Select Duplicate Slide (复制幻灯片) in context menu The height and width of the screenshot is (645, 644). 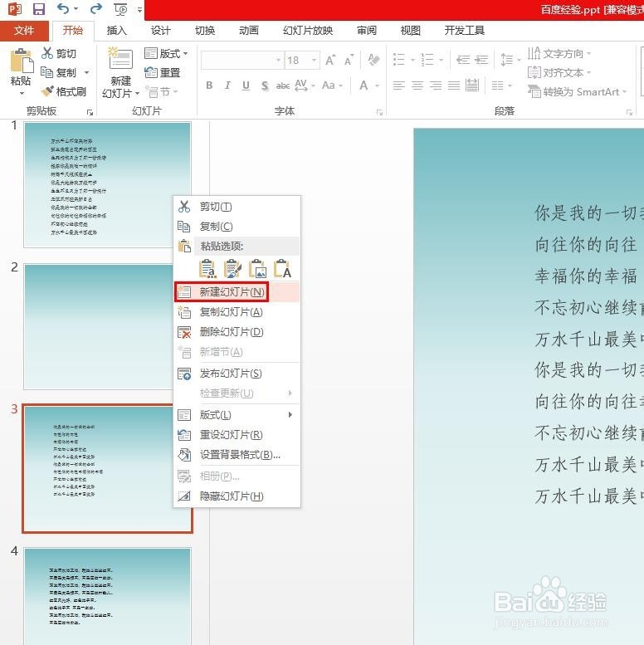point(237,312)
